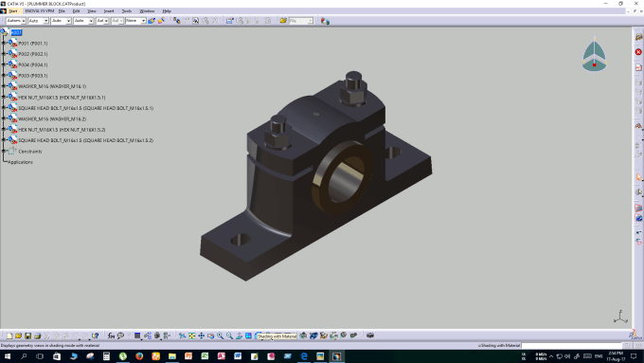This screenshot has width=644, height=363.
Task: Select the Pan tool icon
Action: coord(201,336)
